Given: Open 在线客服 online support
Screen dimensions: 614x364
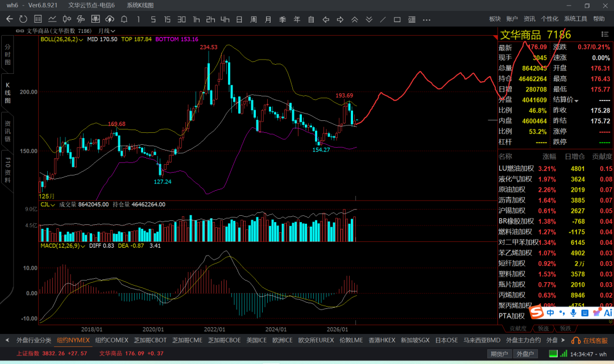Looking at the screenshot, I should coord(590,341).
